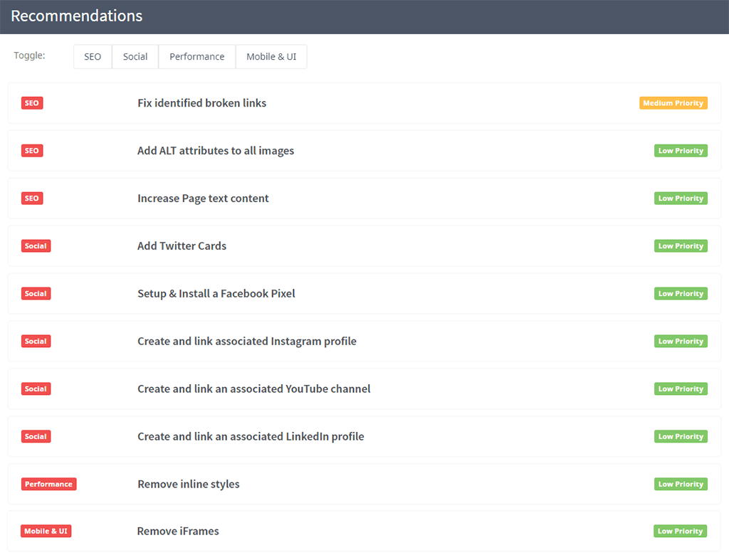This screenshot has width=729, height=560.
Task: Open 'Setup & Install a Facebook Pixel'
Action: point(216,294)
